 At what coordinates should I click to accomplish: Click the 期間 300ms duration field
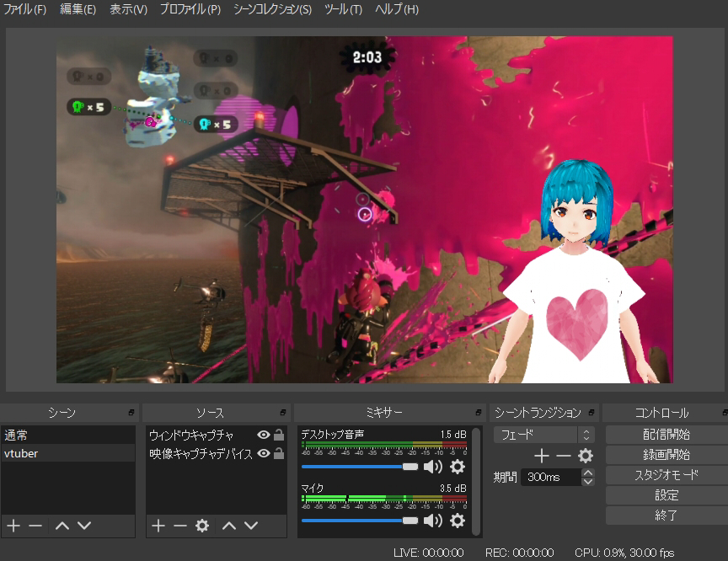tap(551, 477)
